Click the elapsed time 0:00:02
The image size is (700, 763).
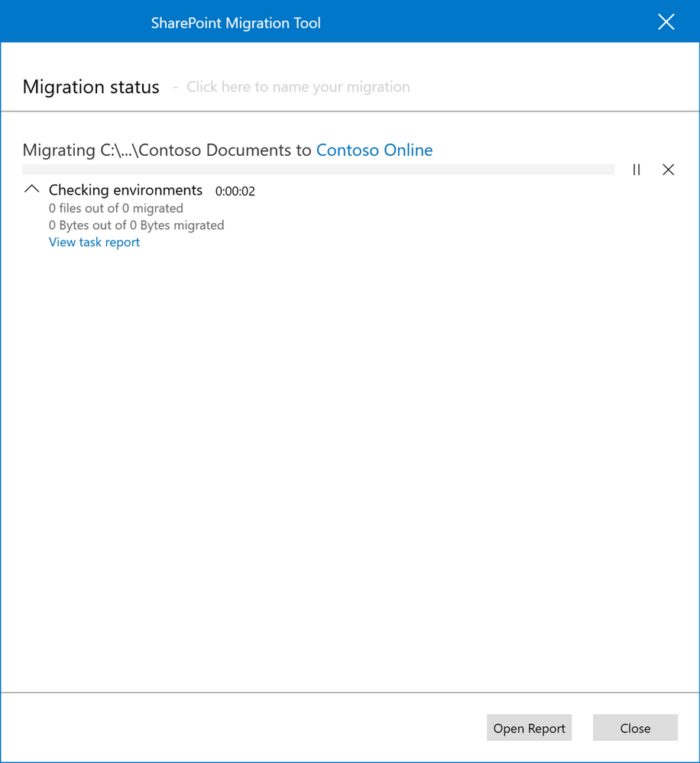235,191
